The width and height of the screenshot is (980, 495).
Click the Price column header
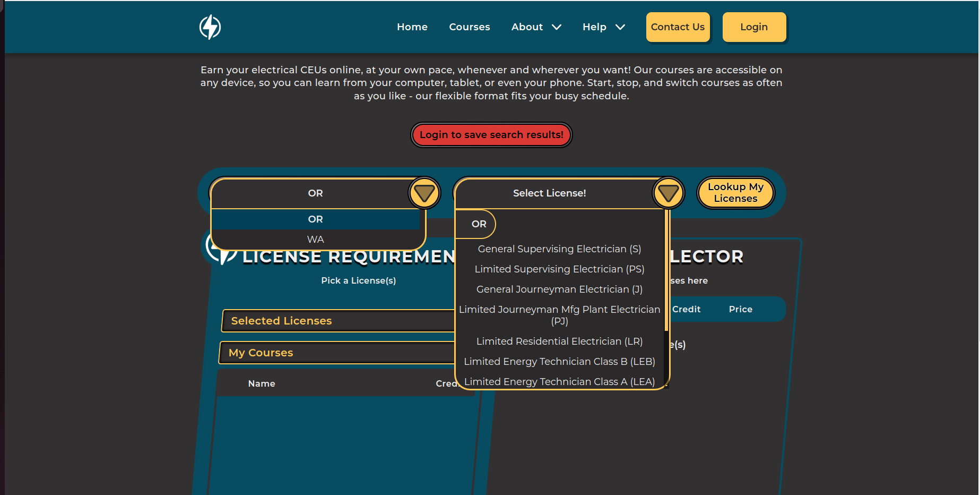point(740,309)
